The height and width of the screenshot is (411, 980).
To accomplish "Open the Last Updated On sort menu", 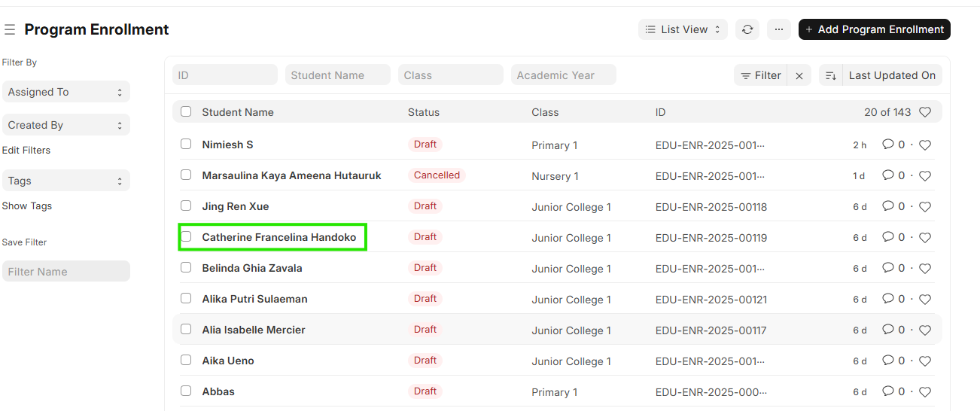I will [891, 75].
